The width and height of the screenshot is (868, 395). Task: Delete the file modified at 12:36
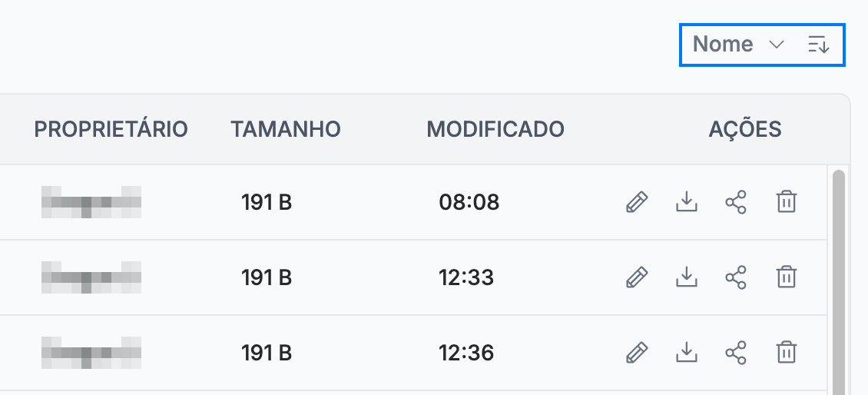point(786,352)
